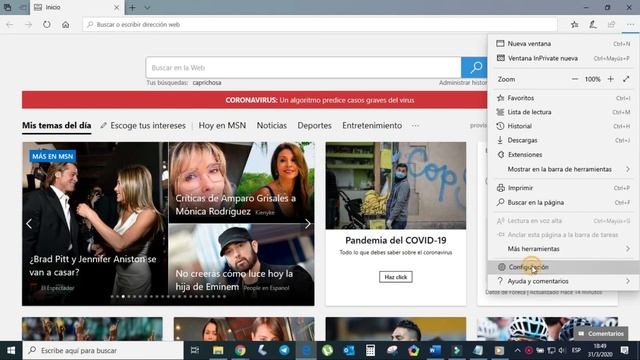
Task: Close the Inicio tab
Action: click(116, 7)
